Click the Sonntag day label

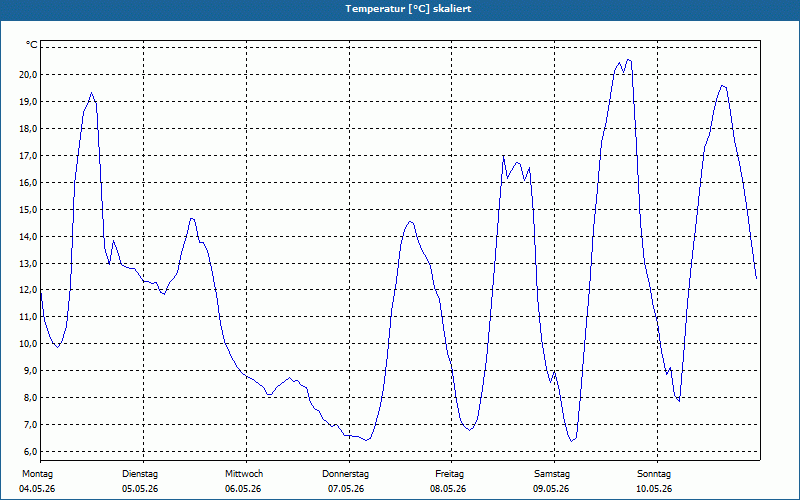(x=654, y=474)
